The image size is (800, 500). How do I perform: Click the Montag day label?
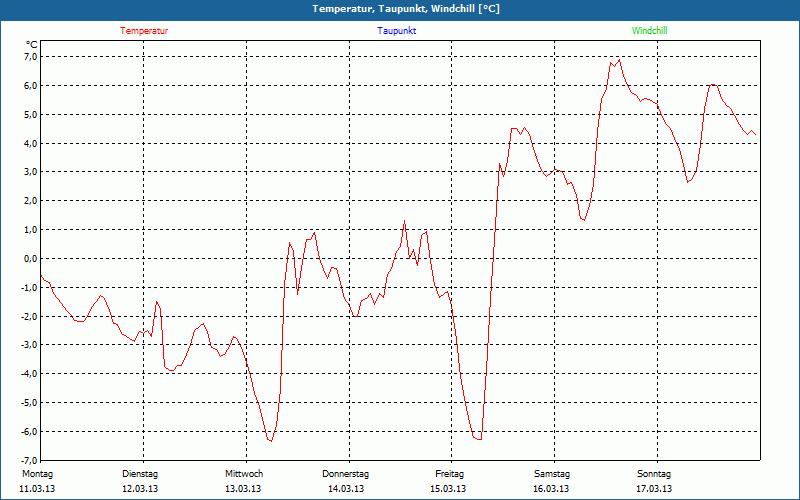click(37, 474)
